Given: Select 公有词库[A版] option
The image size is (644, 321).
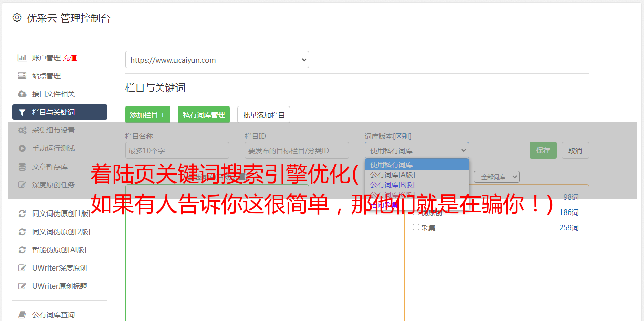Looking at the screenshot, I should tap(417, 175).
